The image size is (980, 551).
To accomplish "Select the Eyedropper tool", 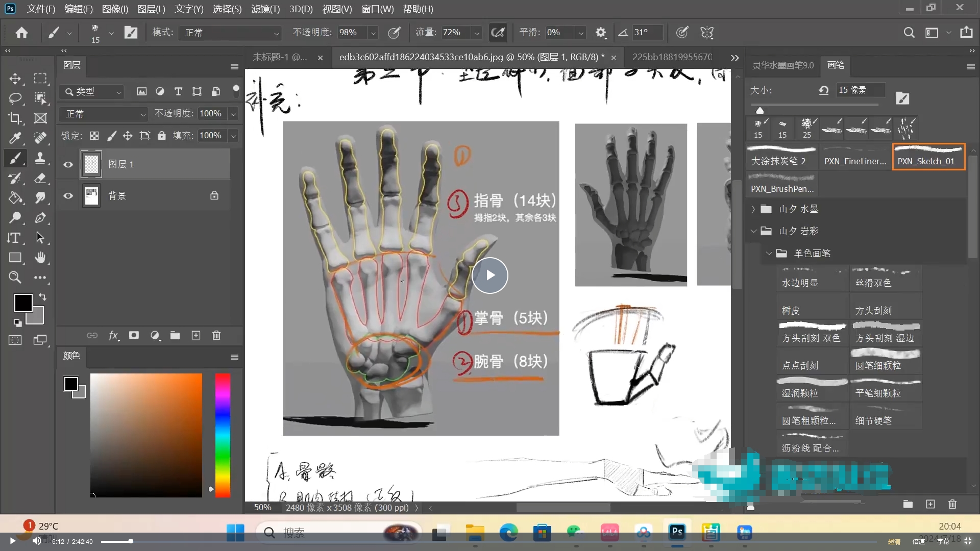I will (15, 138).
